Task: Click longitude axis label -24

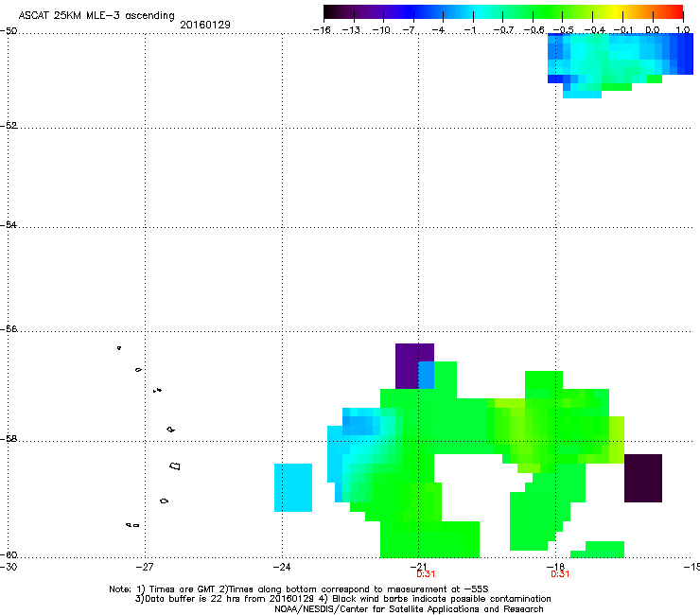Action: point(282,567)
